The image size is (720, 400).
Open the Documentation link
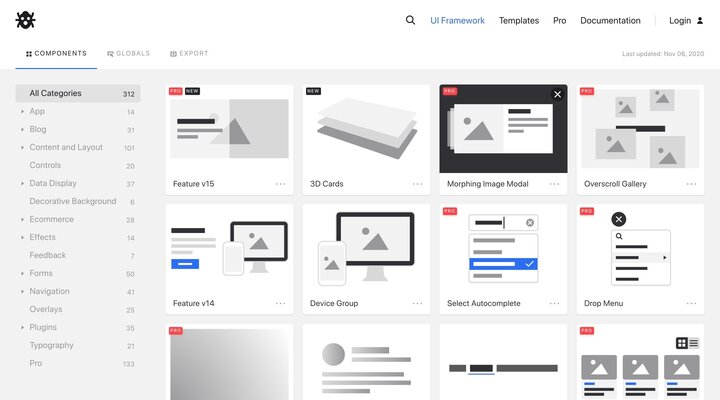(610, 20)
